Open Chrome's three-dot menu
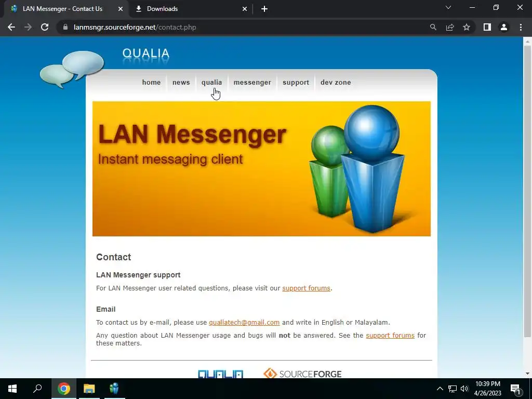 point(521,27)
